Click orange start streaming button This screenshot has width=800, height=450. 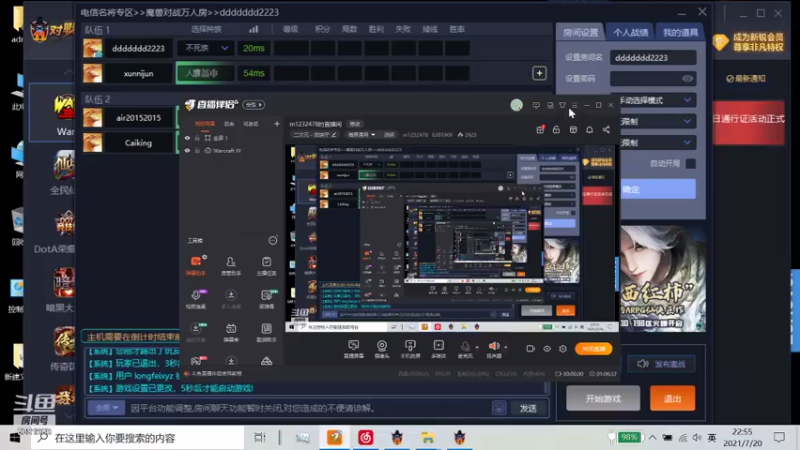click(x=593, y=348)
